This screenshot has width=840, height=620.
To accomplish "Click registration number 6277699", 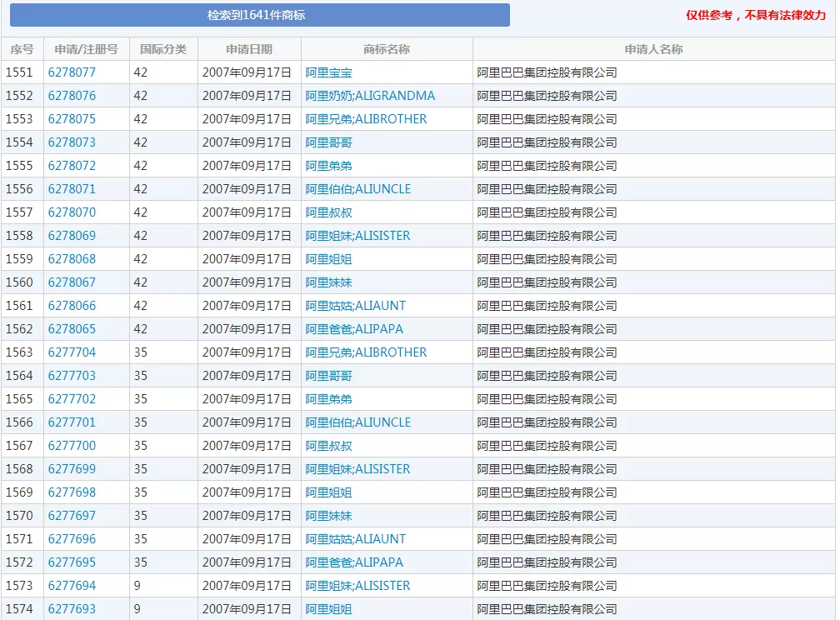I will point(72,469).
